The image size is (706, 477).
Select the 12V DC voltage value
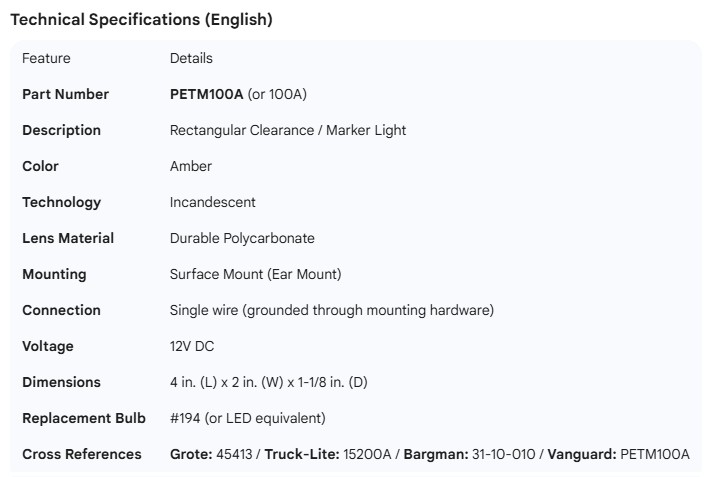(192, 346)
